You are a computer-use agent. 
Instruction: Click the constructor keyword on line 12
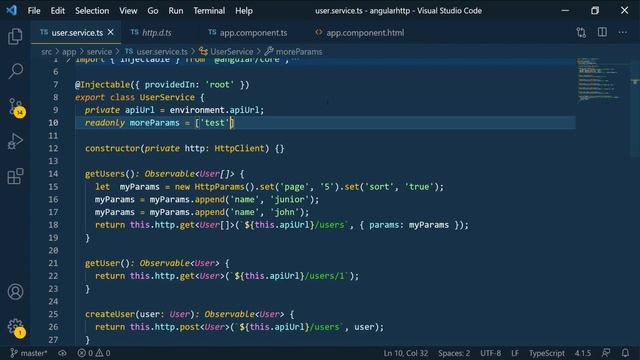(112, 148)
